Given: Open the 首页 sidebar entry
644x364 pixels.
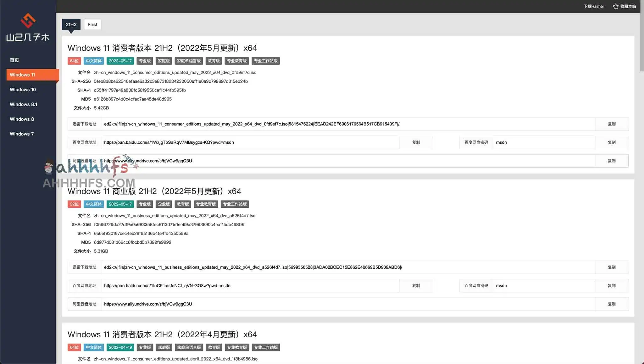Looking at the screenshot, I should tap(14, 60).
